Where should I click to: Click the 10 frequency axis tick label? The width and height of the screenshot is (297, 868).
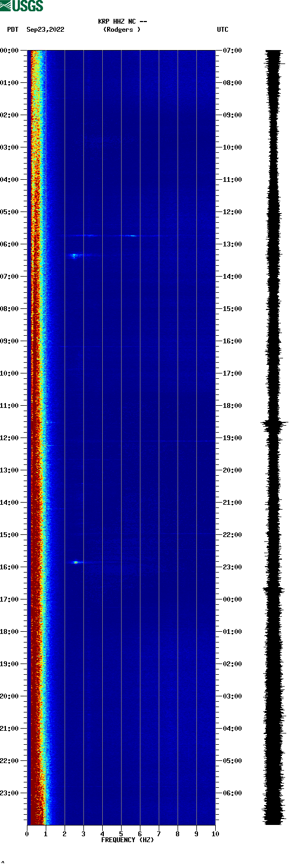point(215,834)
